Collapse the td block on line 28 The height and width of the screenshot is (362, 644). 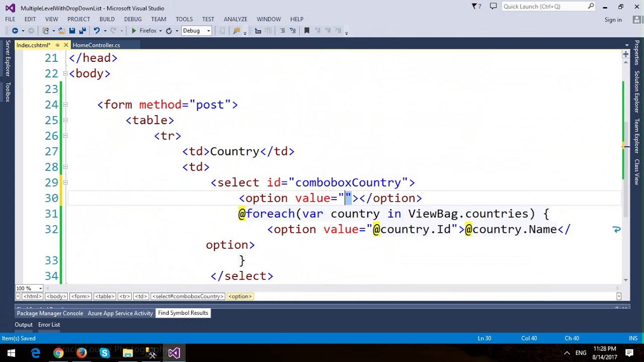[65, 167]
